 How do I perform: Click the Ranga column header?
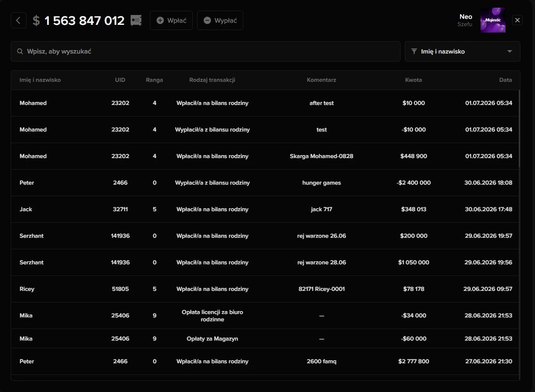[x=155, y=80]
